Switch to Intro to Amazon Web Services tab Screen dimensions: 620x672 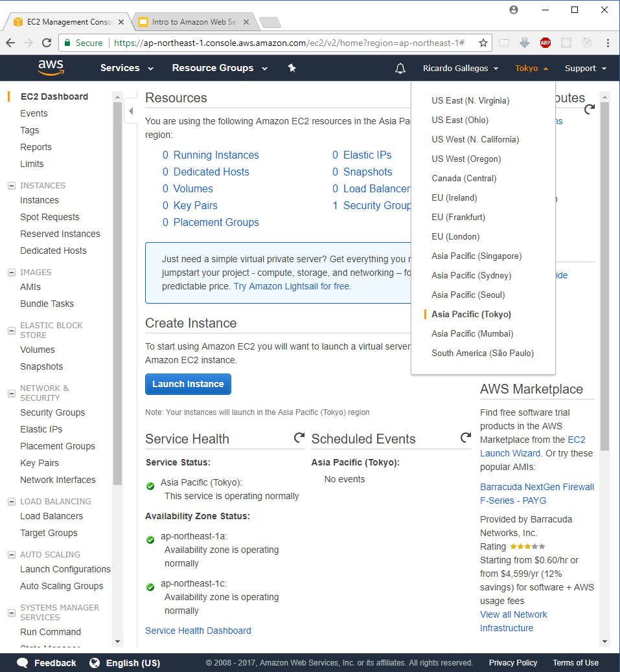tap(194, 22)
